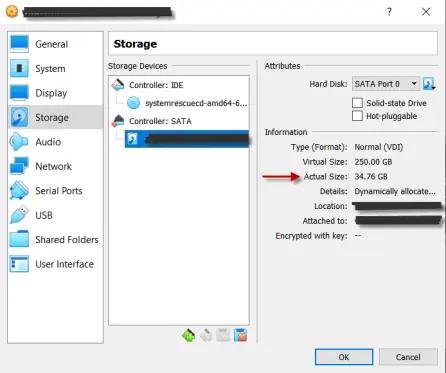Screen dimensions: 446x373
Task: Enable the Solid-state Drive checkbox
Action: [x=357, y=103]
